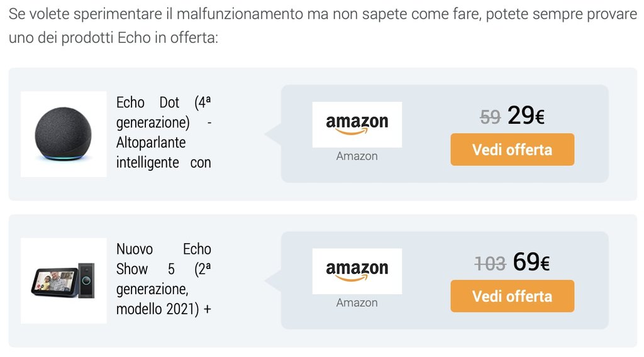Click the paragraph mentioning prodotti Echo in offerta

pos(323,25)
